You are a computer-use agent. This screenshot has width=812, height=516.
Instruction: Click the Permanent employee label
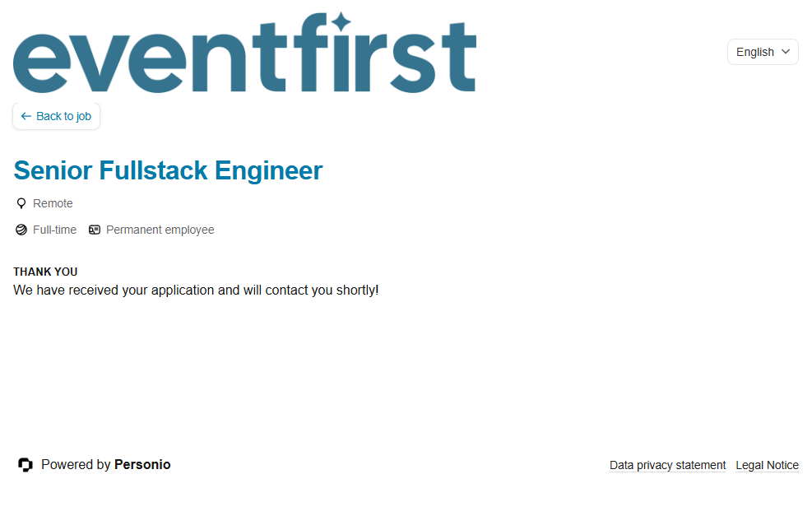coord(160,230)
